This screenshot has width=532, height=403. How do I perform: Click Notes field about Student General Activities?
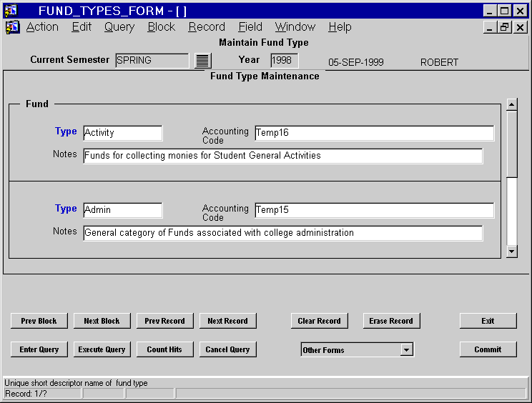pos(283,156)
